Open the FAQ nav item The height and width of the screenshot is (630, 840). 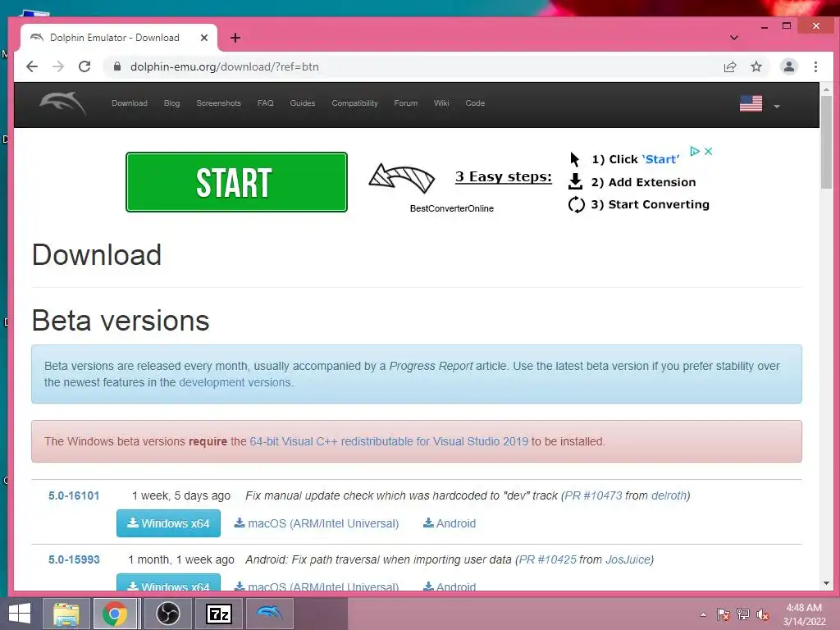click(x=265, y=103)
